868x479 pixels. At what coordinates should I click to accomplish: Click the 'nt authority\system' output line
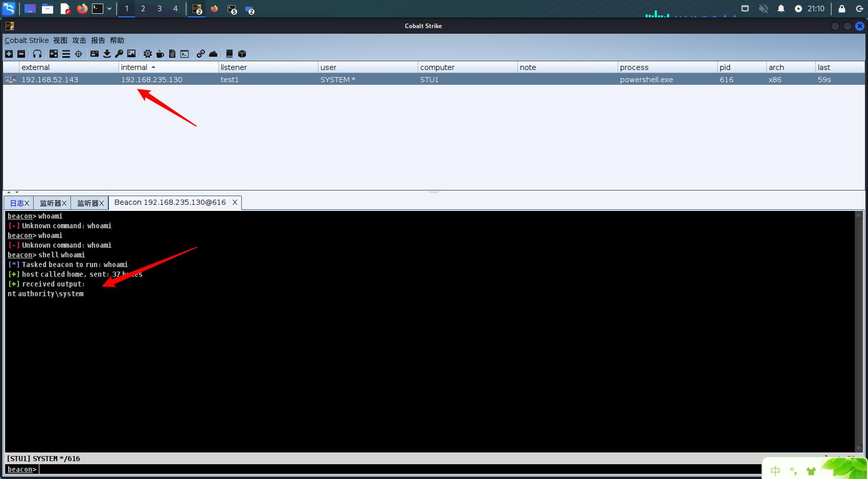point(45,294)
